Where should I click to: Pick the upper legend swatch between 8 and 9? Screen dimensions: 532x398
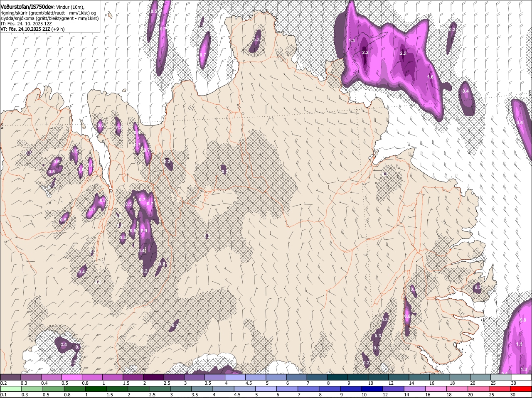(x=338, y=377)
